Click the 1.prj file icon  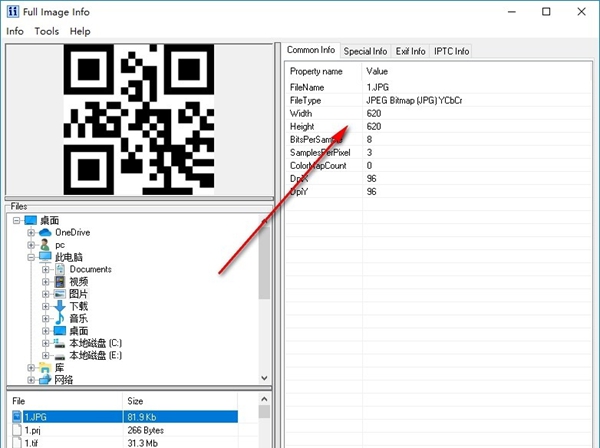[17, 430]
